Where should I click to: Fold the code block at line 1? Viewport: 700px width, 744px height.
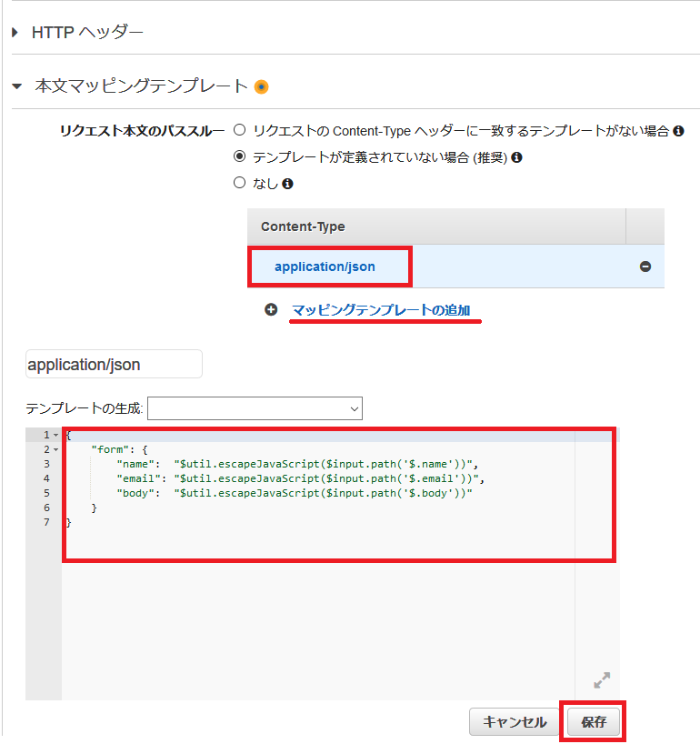pyautogui.click(x=55, y=436)
